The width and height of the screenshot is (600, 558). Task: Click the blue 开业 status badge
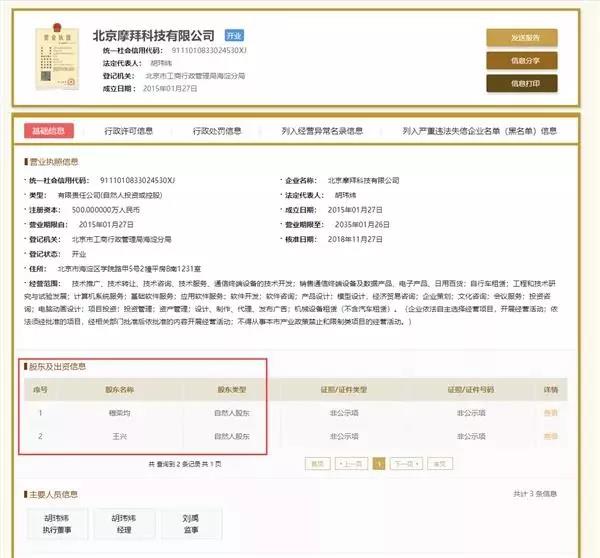click(234, 36)
